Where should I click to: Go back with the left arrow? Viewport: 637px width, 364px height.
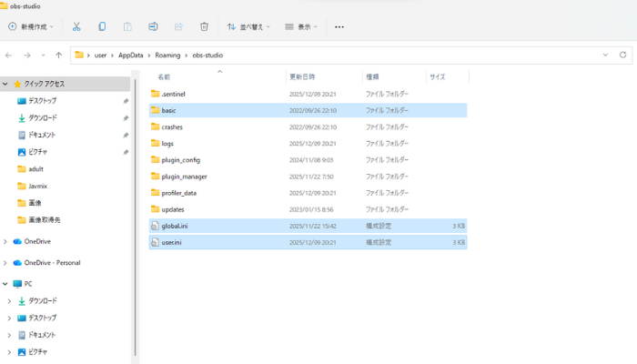[x=8, y=56]
